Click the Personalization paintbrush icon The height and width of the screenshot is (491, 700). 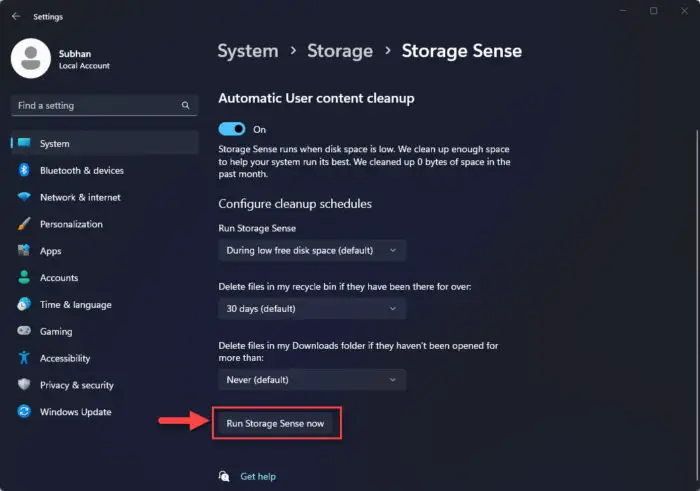[24, 224]
